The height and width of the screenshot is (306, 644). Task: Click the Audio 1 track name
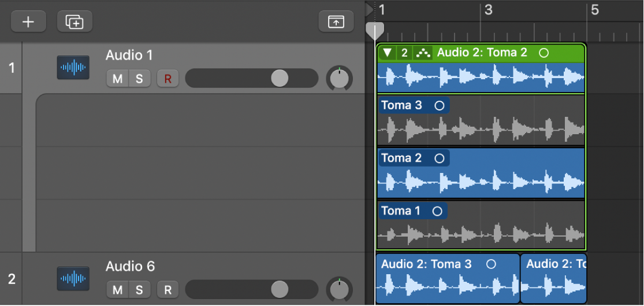(x=129, y=56)
